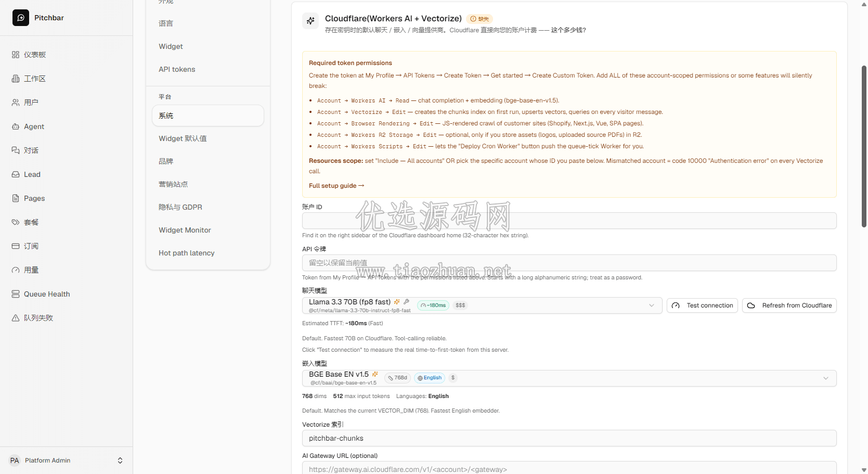
Task: Focus the API 令牌 input field
Action: (x=569, y=263)
